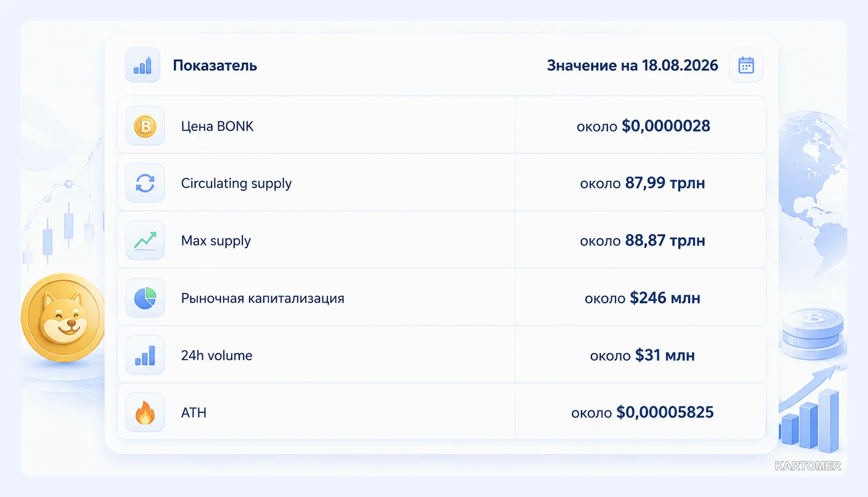Viewport: 868px width, 497px height.
Task: Click the ATH label
Action: pyautogui.click(x=194, y=413)
